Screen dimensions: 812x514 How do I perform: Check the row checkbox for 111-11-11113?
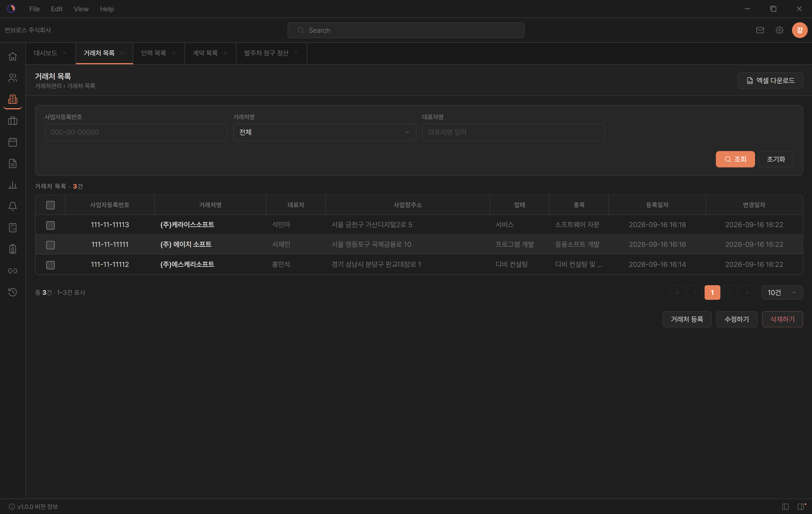(x=50, y=225)
